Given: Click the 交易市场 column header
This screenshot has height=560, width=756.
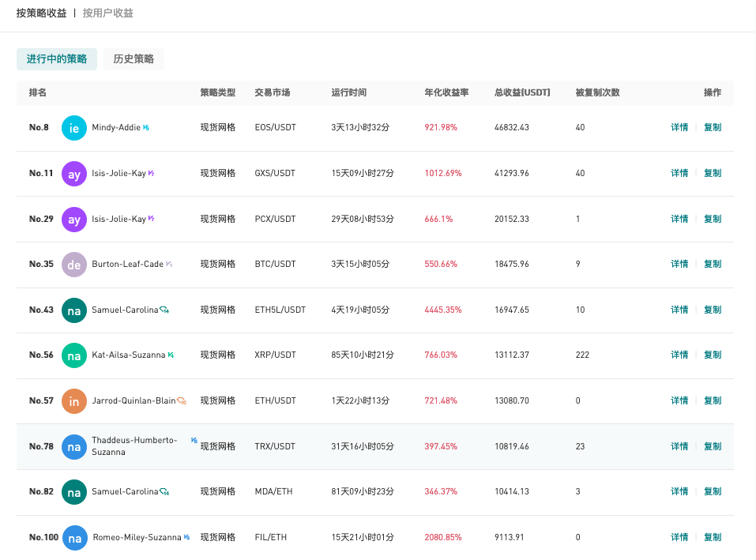Looking at the screenshot, I should pos(273,92).
